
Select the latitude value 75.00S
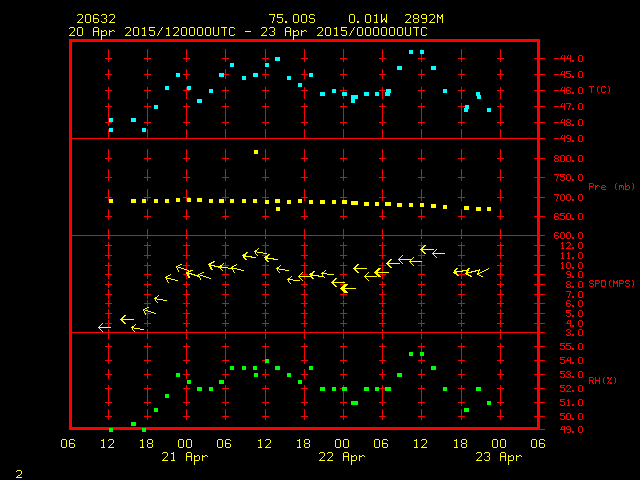[x=292, y=19]
